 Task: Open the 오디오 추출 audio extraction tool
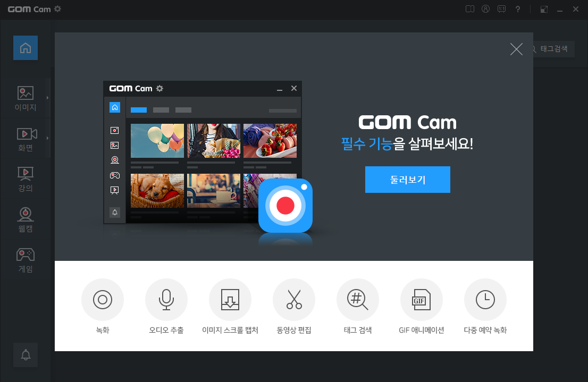(x=166, y=299)
